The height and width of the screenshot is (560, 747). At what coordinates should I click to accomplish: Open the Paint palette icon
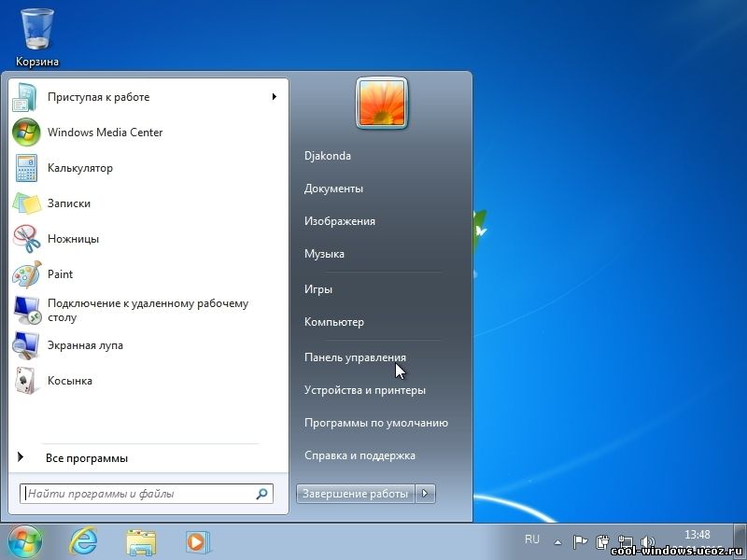27,274
